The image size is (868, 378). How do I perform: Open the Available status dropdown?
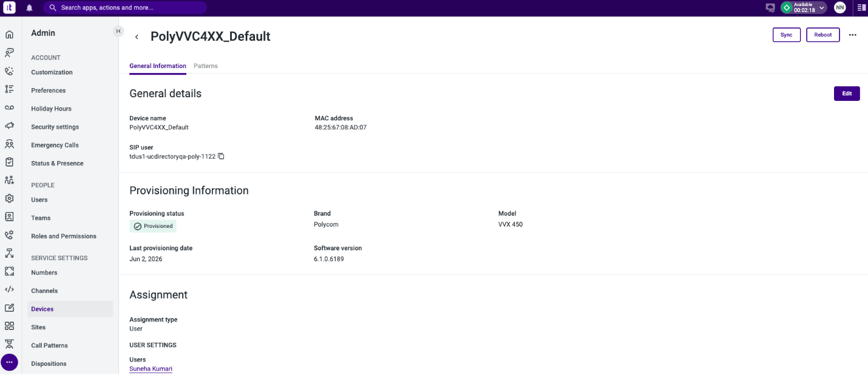coord(804,8)
